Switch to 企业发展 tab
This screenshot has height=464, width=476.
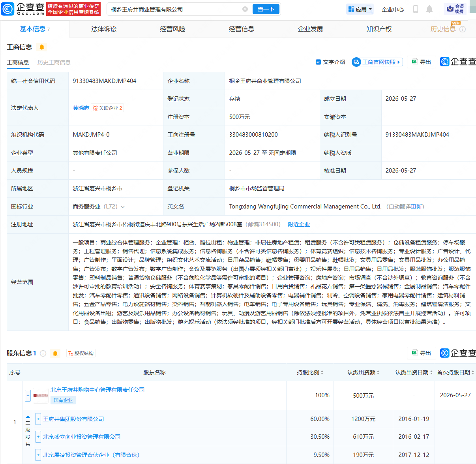tap(310, 29)
